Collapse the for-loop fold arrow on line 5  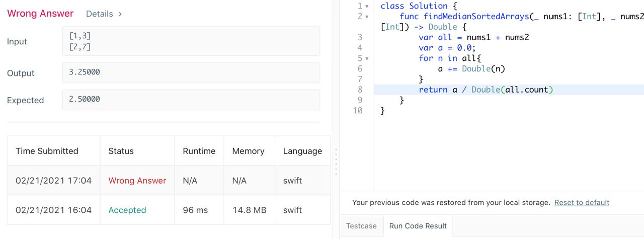[367, 58]
